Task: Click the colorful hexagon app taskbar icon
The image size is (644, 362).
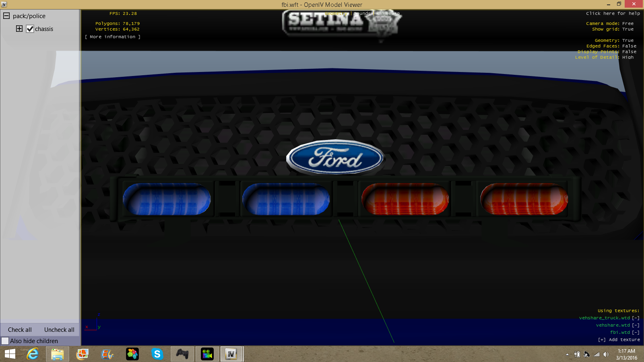Action: click(x=132, y=354)
